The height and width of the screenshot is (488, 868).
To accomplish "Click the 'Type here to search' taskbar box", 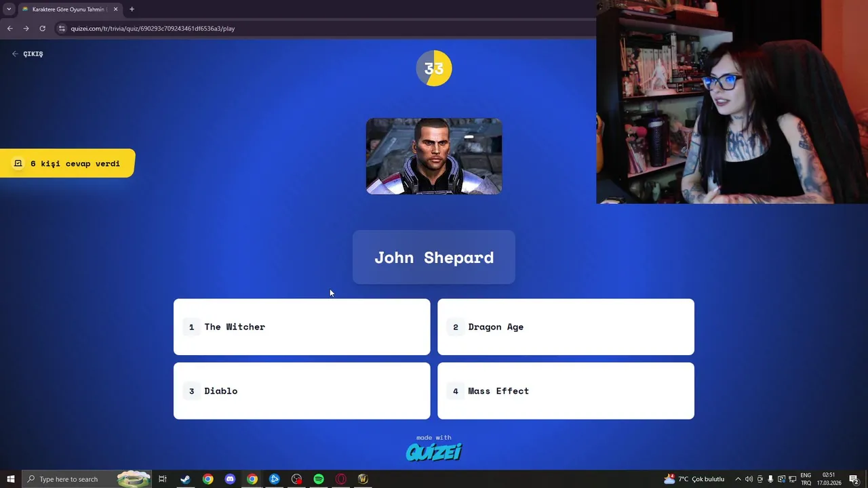I will (x=87, y=479).
